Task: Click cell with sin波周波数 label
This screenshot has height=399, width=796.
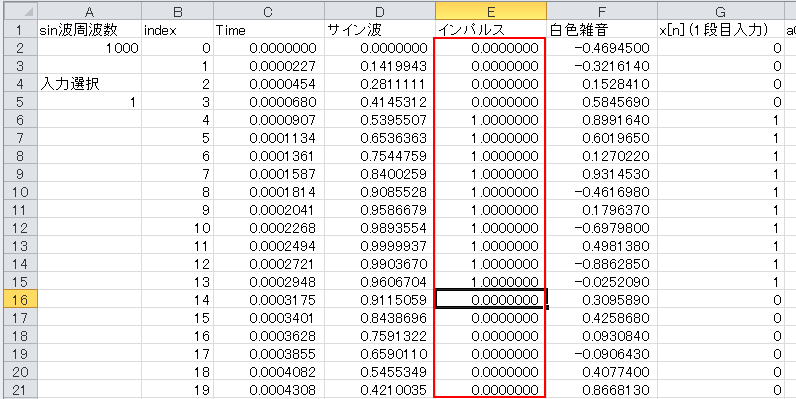Action: click(89, 30)
